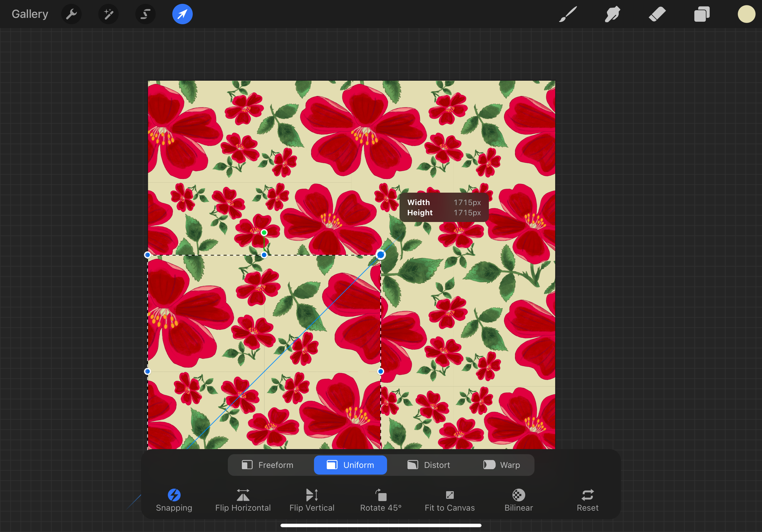This screenshot has width=762, height=532.
Task: Open the Bilinear interpolation options
Action: tap(519, 500)
